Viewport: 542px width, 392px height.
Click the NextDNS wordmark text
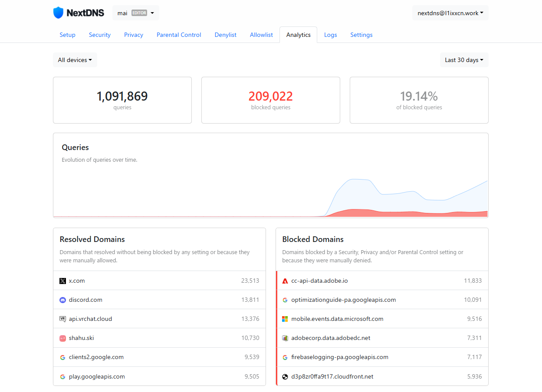pyautogui.click(x=85, y=13)
